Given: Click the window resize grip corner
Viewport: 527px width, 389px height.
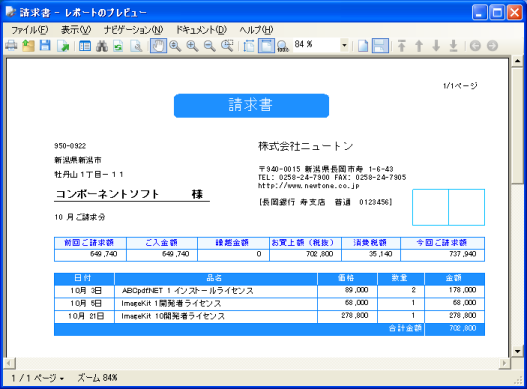Looking at the screenshot, I should click(519, 380).
